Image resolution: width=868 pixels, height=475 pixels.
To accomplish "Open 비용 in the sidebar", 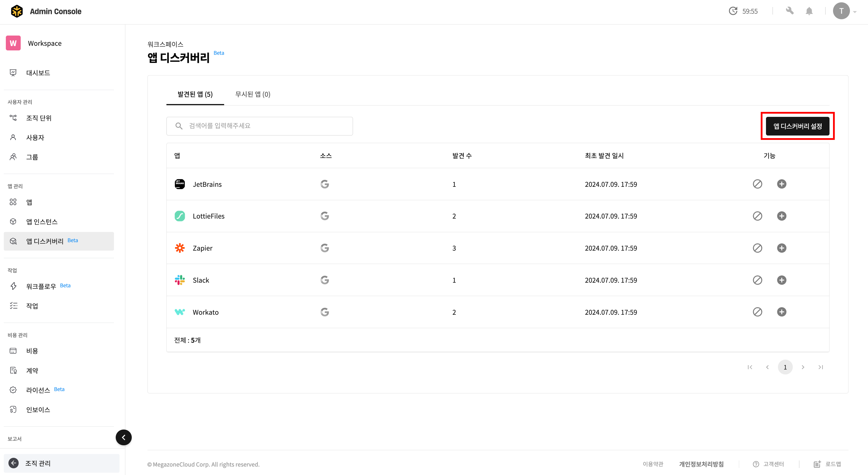I will coord(59,351).
